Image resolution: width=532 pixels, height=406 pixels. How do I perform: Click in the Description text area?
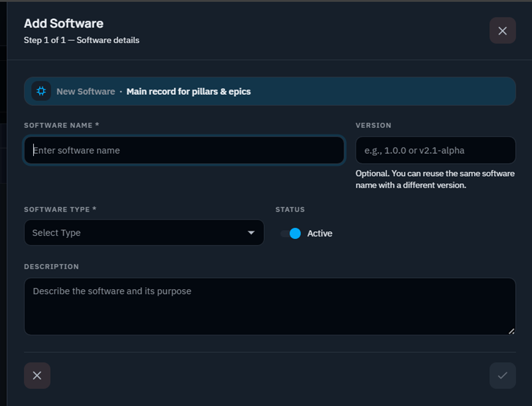tap(270, 307)
